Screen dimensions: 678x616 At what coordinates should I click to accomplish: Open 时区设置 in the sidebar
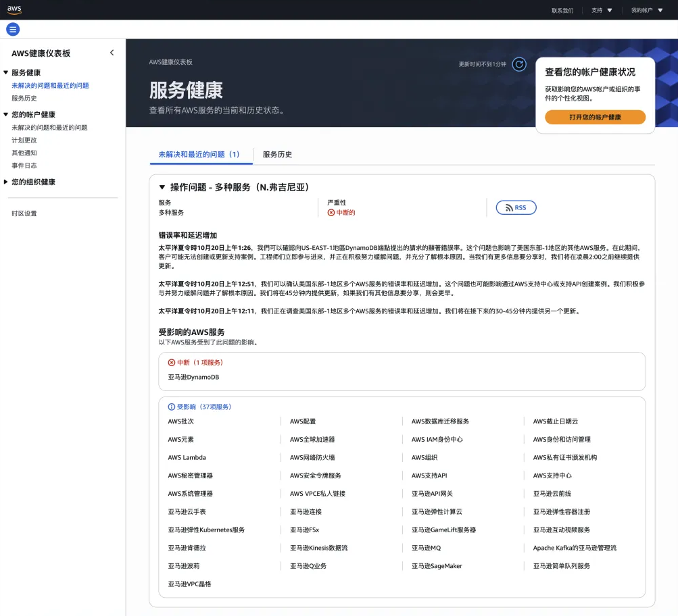[x=24, y=213]
